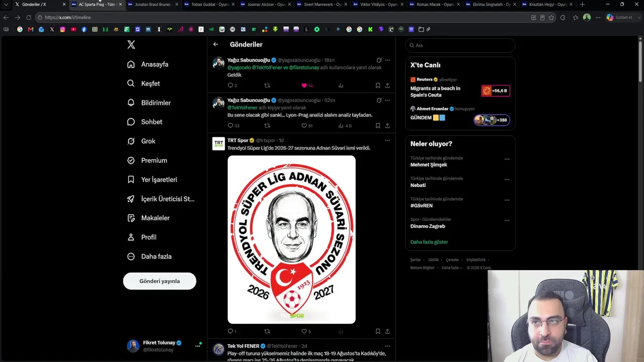Viewport: 644px width, 362px height.
Task: Open Grok from the sidebar
Action: click(x=141, y=141)
